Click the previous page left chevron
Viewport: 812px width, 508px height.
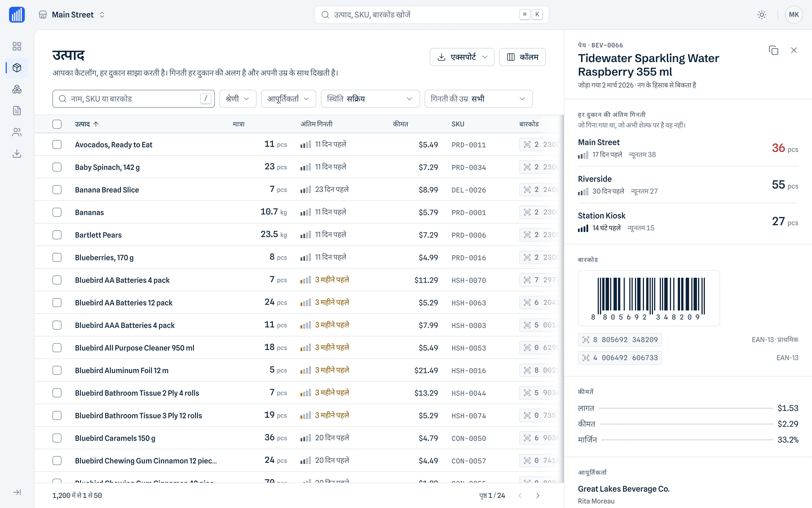tap(520, 496)
